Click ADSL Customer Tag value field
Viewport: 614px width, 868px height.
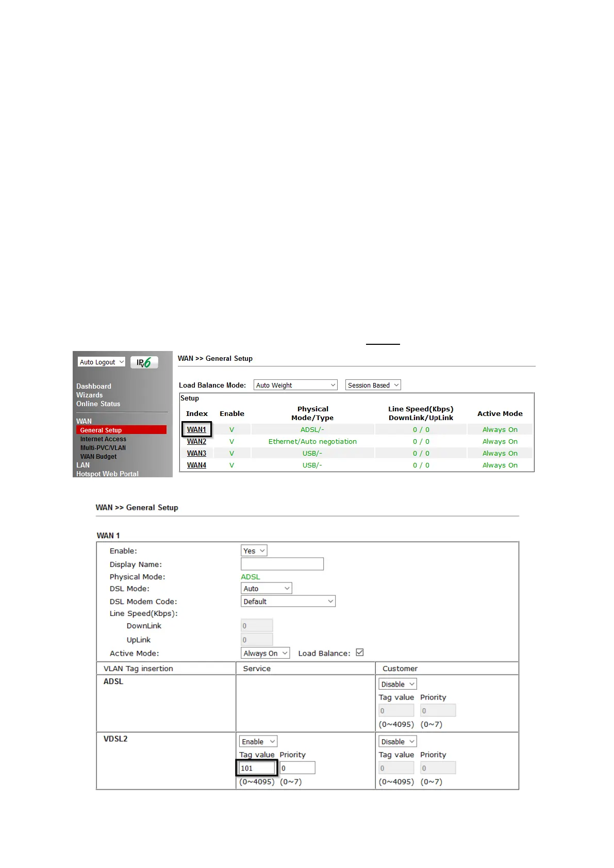(396, 710)
